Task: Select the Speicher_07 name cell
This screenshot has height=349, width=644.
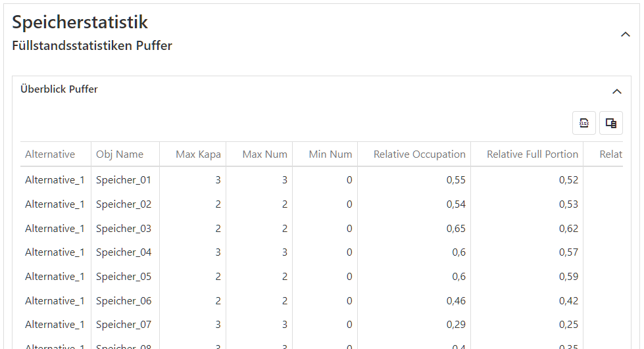Action: [x=124, y=325]
